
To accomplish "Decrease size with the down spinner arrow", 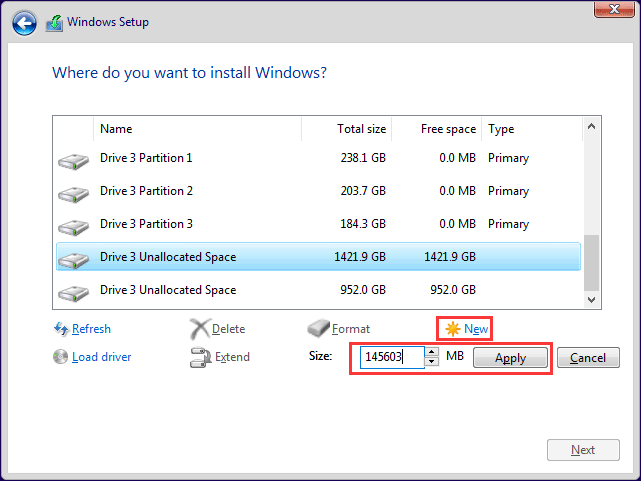I will [432, 361].
